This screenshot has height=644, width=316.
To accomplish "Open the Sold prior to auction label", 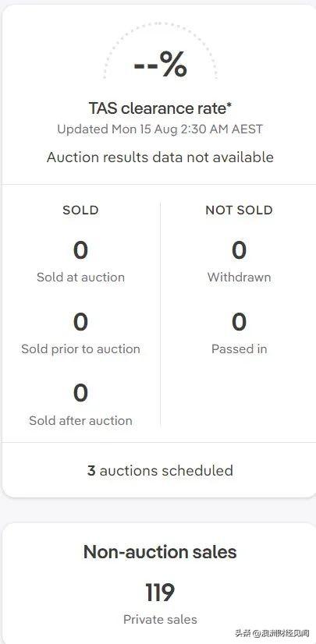I will point(80,349).
